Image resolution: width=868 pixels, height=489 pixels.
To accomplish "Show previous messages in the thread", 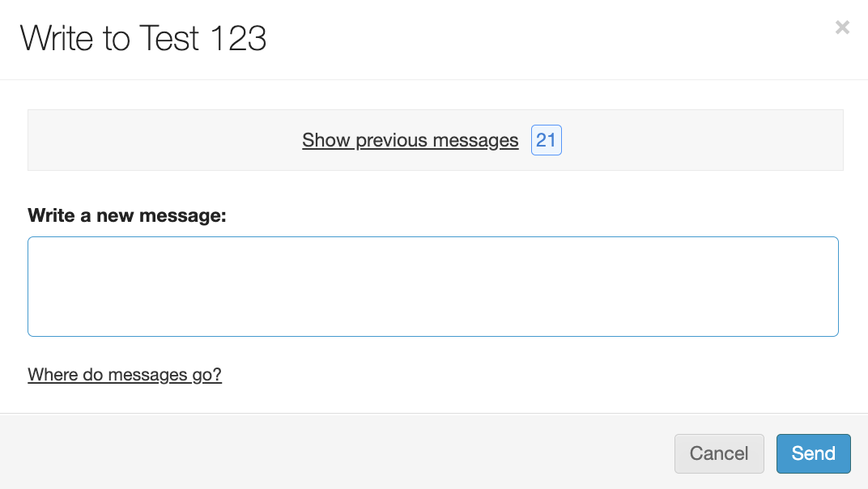I will click(x=410, y=140).
